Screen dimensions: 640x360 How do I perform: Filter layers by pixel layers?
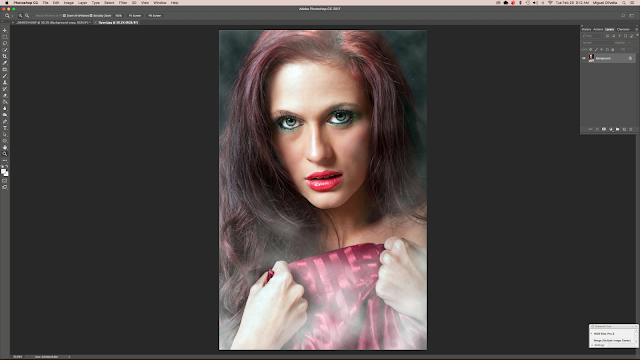[607, 36]
